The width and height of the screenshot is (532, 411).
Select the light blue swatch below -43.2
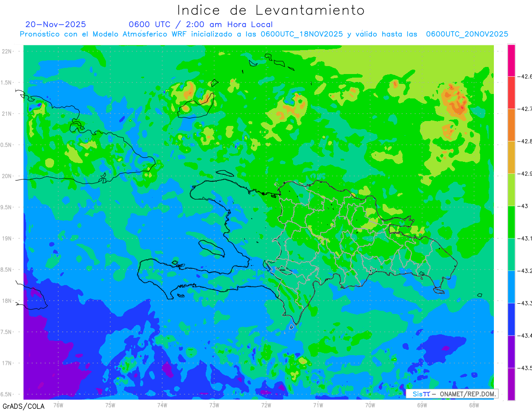511,287
